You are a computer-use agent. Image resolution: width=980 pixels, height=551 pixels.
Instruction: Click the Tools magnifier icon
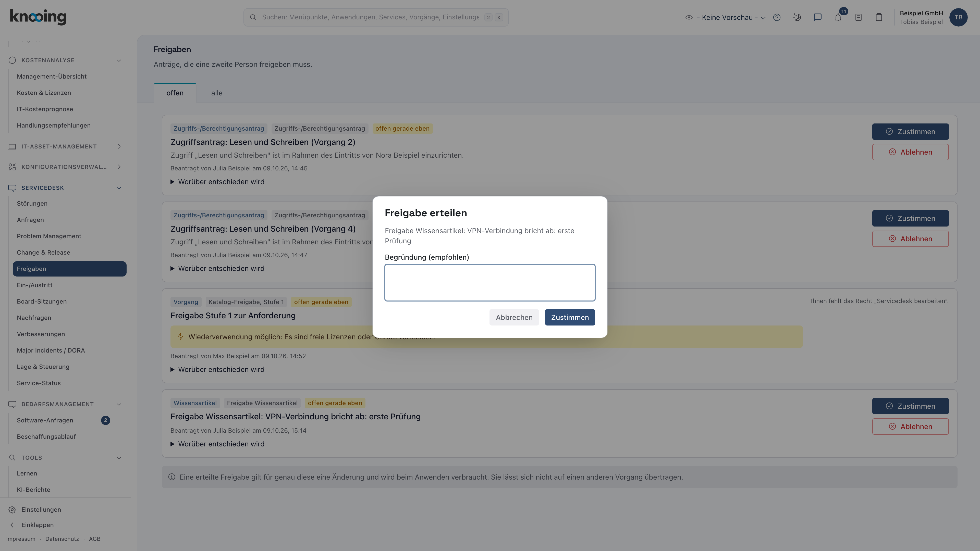pyautogui.click(x=12, y=458)
